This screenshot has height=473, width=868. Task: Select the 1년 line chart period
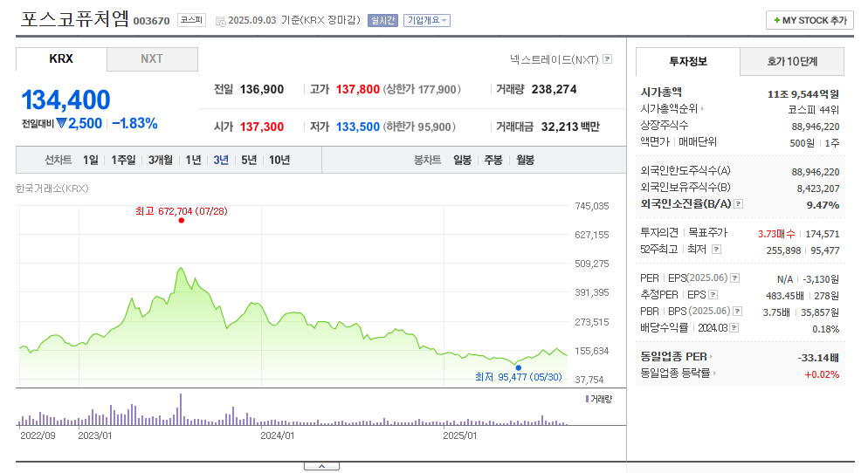(193, 160)
